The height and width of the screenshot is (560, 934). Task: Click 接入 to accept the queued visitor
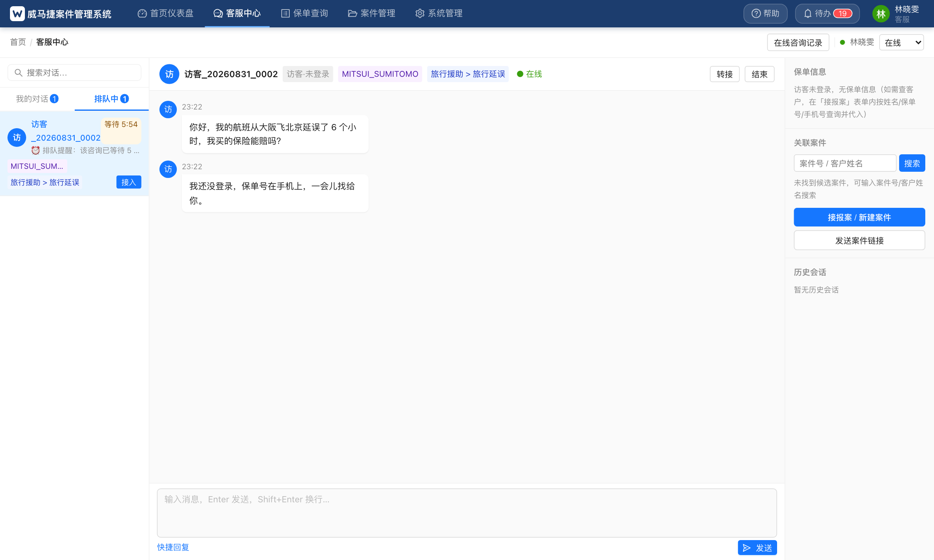(129, 182)
